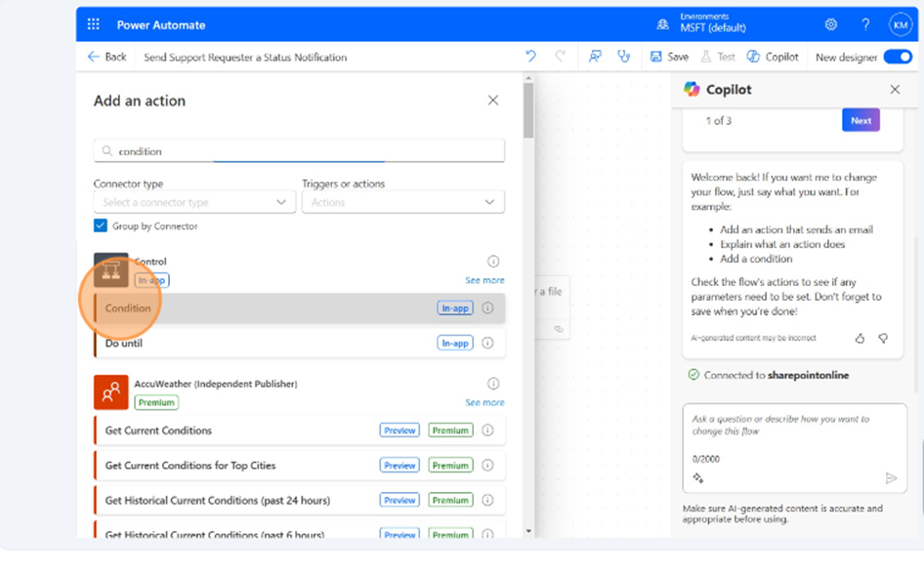Click the thumbs down feedback icon
The image size is (924, 574).
click(883, 339)
